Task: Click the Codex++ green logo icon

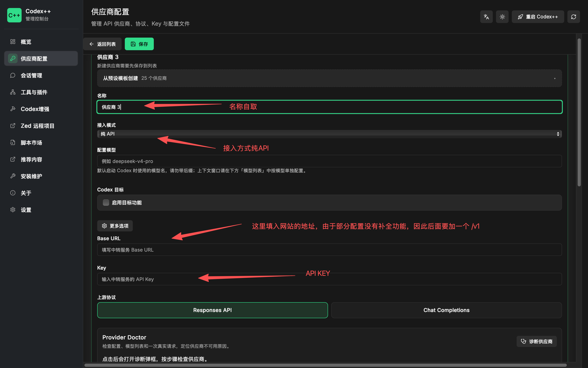Action: [14, 15]
